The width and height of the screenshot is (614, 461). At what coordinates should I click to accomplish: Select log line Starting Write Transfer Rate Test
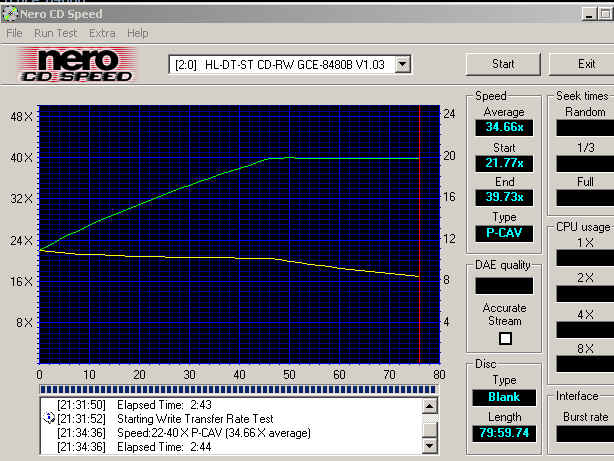click(x=165, y=419)
